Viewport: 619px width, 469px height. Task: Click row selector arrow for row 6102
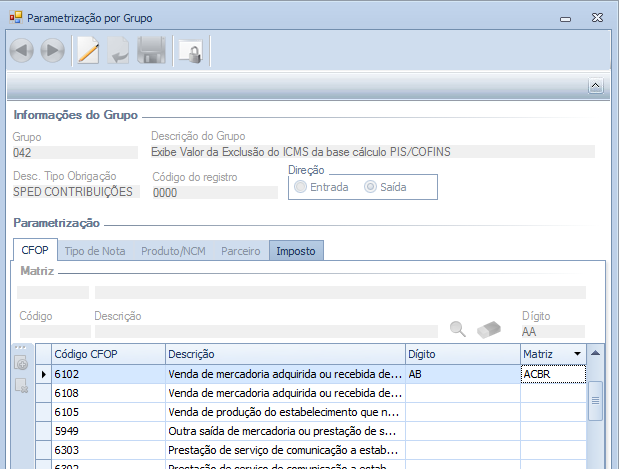tap(43, 374)
